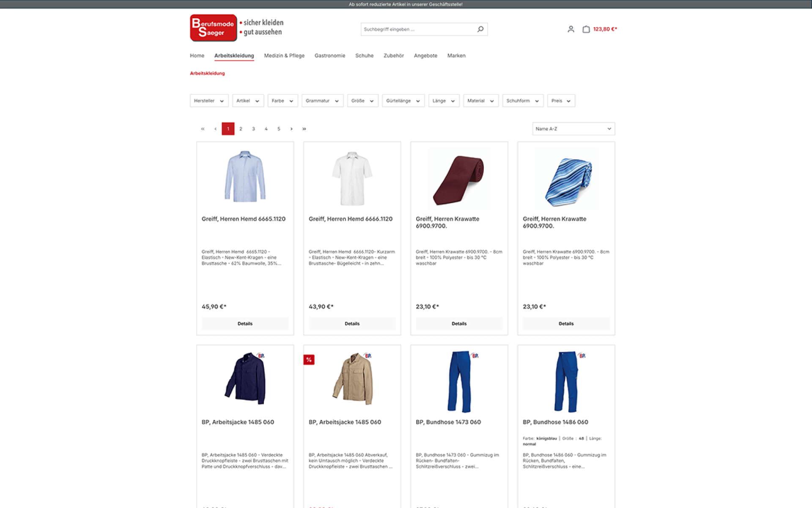This screenshot has height=508, width=812.
Task: Expand the Hersteller filter dropdown
Action: (209, 101)
